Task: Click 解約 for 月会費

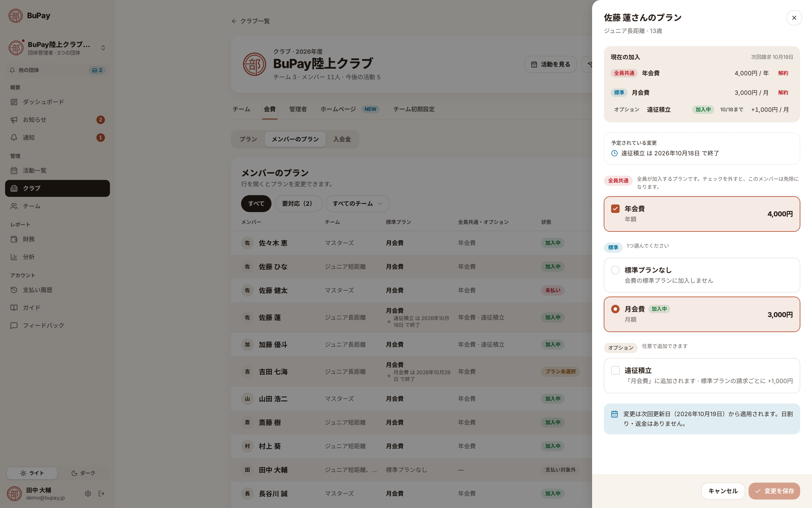Action: click(783, 93)
